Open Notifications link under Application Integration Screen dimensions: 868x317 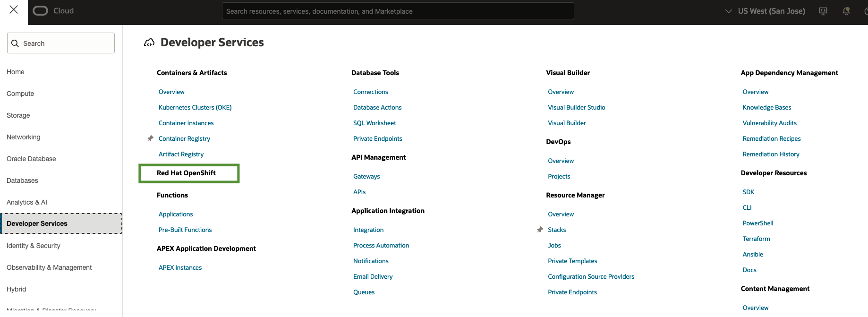371,261
